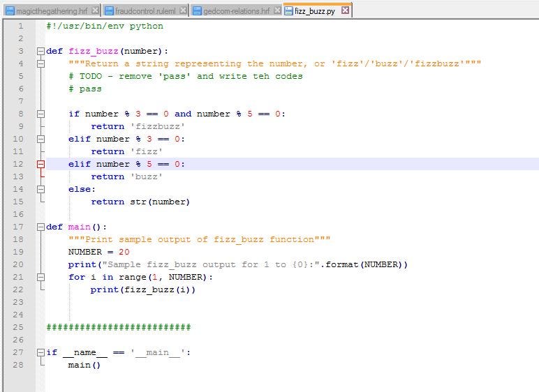Collapse the else block fold on line 14

(x=40, y=189)
